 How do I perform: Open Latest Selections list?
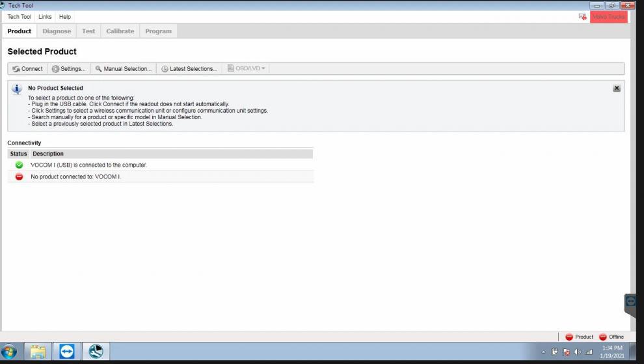pyautogui.click(x=189, y=68)
